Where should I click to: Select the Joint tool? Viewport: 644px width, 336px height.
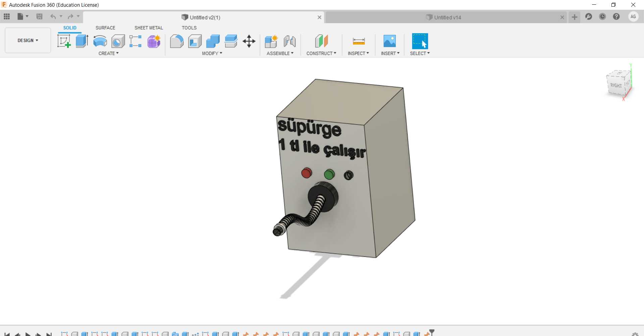(289, 41)
